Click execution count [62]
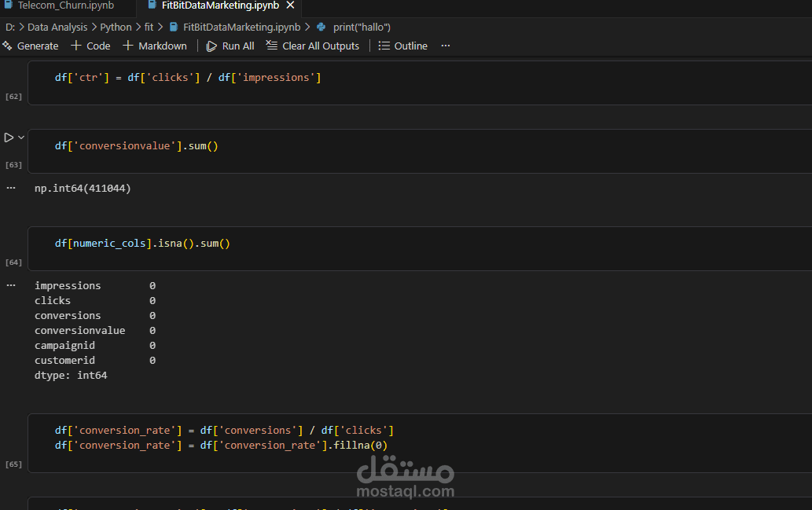Viewport: 812px width, 510px height. coord(13,97)
